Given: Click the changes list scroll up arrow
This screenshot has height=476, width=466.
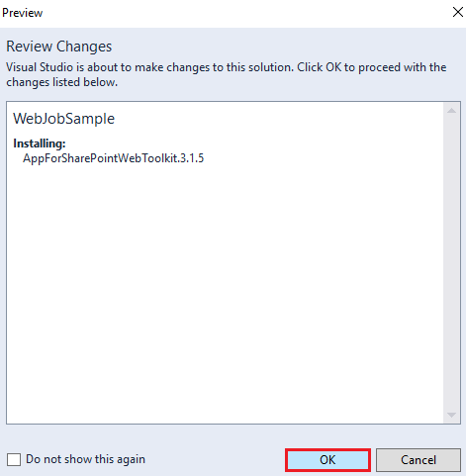Looking at the screenshot, I should pyautogui.click(x=451, y=111).
